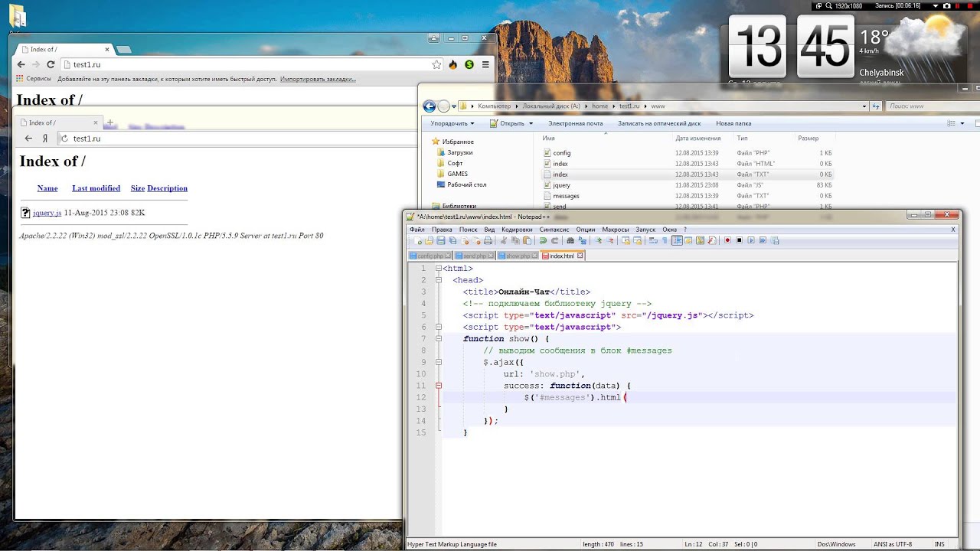Open new tab plus in Yandex browser
Image resolution: width=980 pixels, height=551 pixels.
109,122
